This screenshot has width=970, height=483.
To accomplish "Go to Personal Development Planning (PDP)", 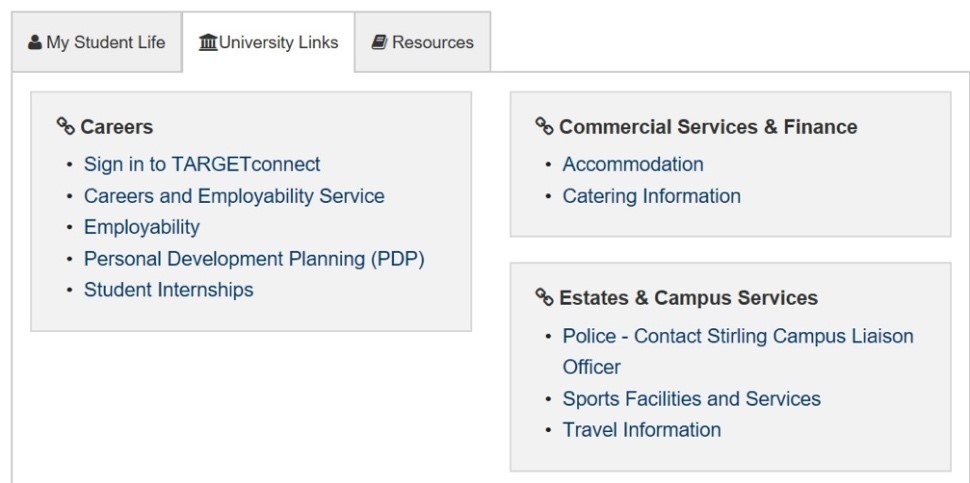I will pos(254,259).
